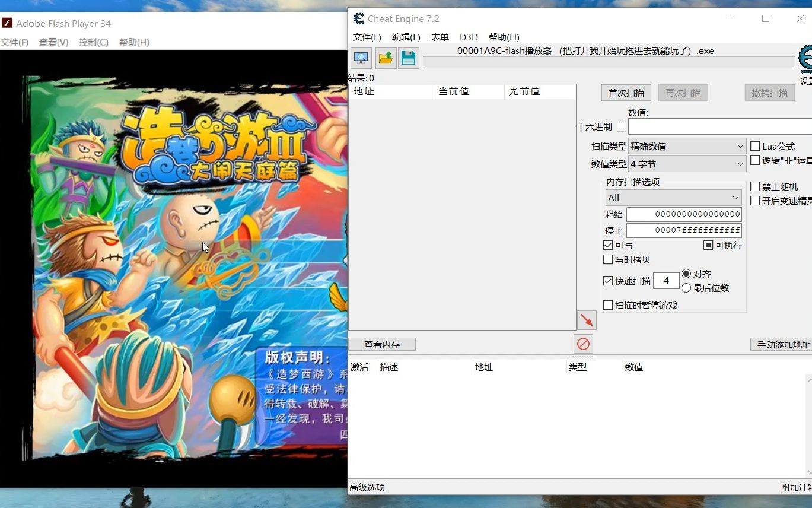The height and width of the screenshot is (508, 812).
Task: Select the 最后位数 radio button
Action: tap(686, 288)
